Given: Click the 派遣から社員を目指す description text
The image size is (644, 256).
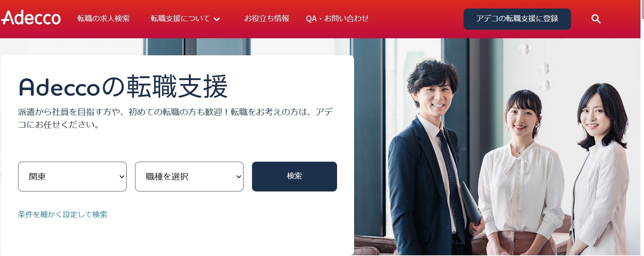Looking at the screenshot, I should (x=175, y=118).
